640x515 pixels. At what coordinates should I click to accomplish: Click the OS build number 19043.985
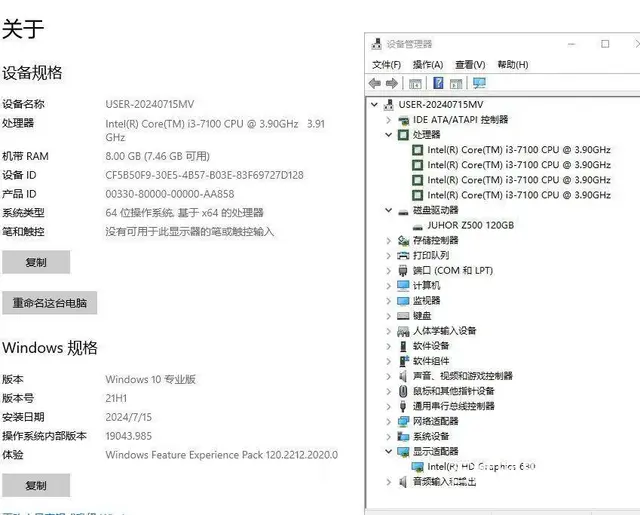click(129, 436)
